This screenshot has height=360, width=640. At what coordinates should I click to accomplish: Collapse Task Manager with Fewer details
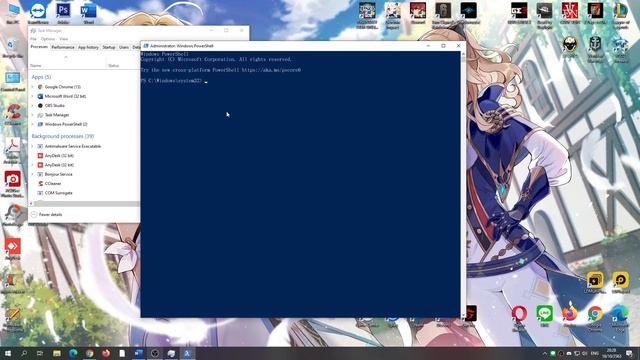pos(47,214)
